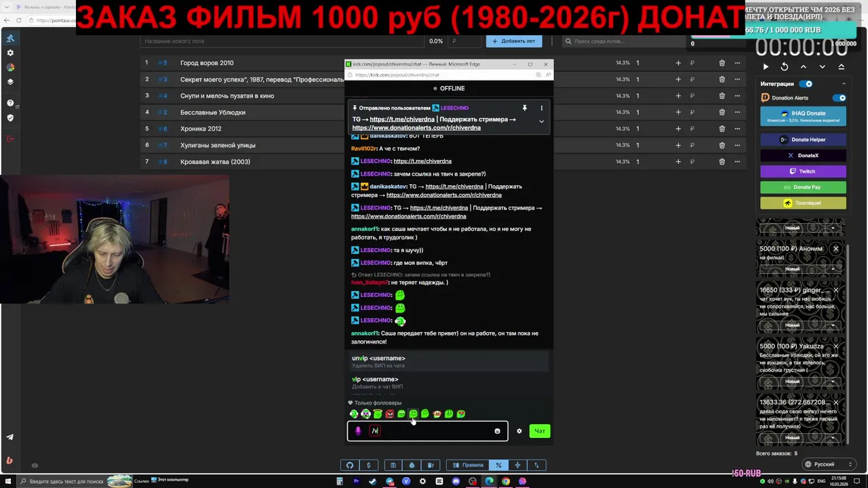868x488 pixels.
Task: Insert the red angry emote
Action: (389, 413)
